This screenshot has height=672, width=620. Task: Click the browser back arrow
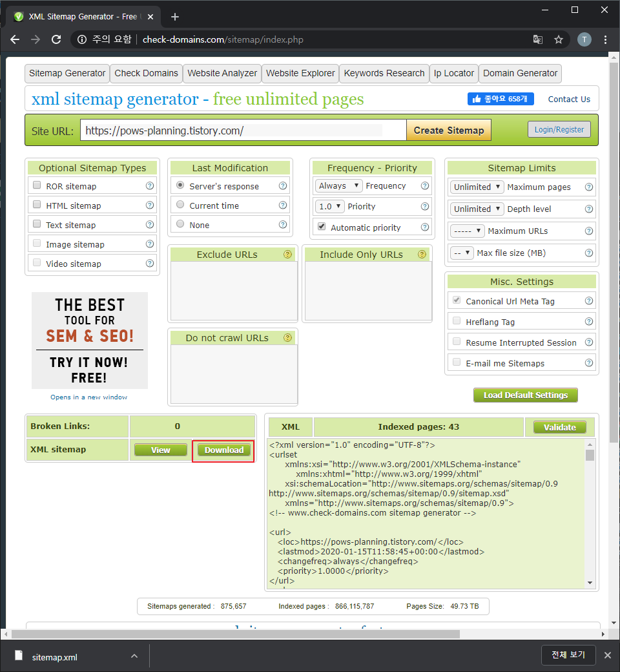click(15, 39)
